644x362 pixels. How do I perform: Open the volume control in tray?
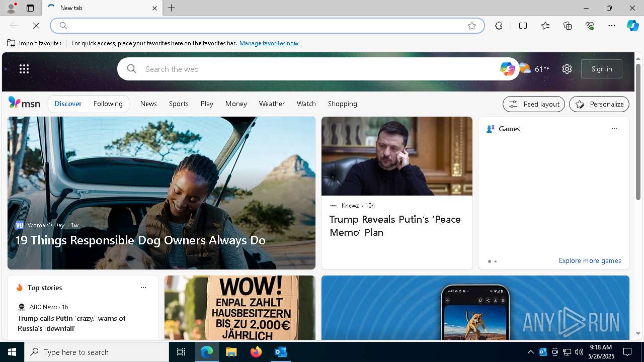[x=579, y=352]
